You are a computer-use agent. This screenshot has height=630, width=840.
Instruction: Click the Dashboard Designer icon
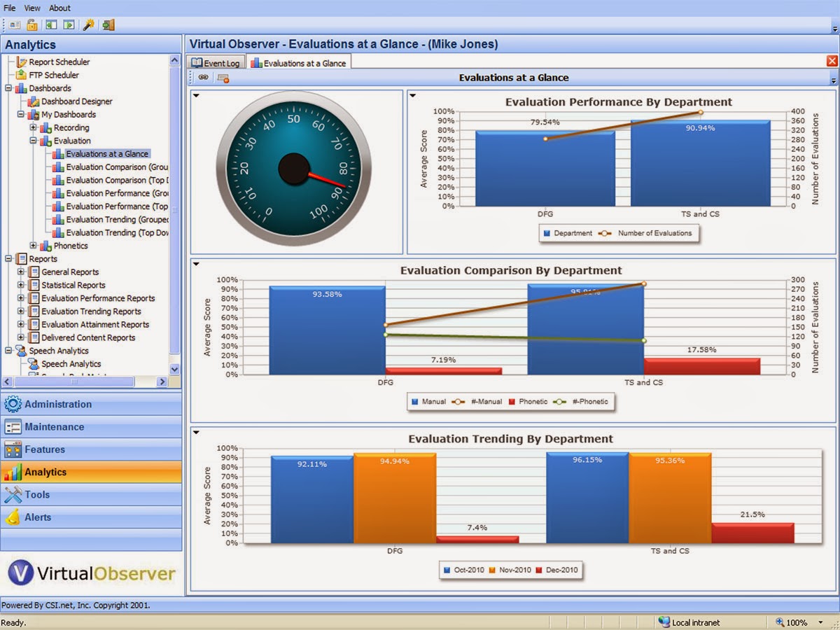(x=34, y=101)
